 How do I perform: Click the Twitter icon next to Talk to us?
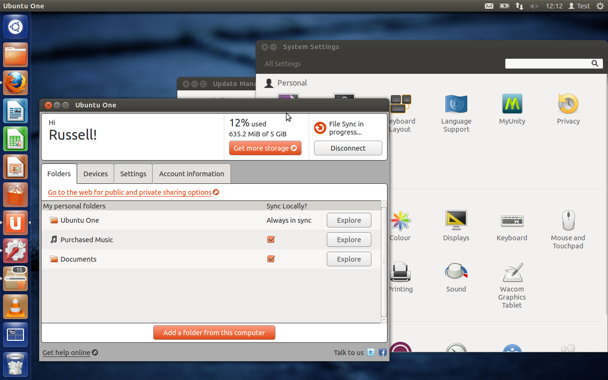(371, 352)
